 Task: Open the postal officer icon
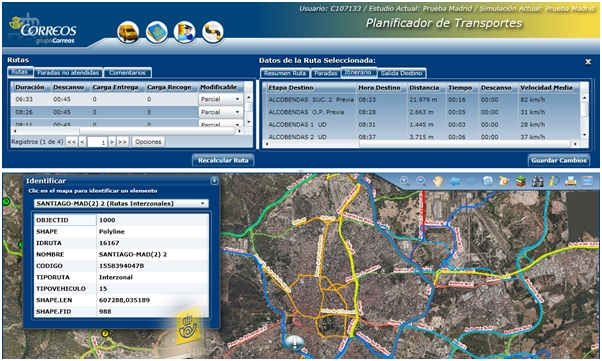[x=184, y=32]
